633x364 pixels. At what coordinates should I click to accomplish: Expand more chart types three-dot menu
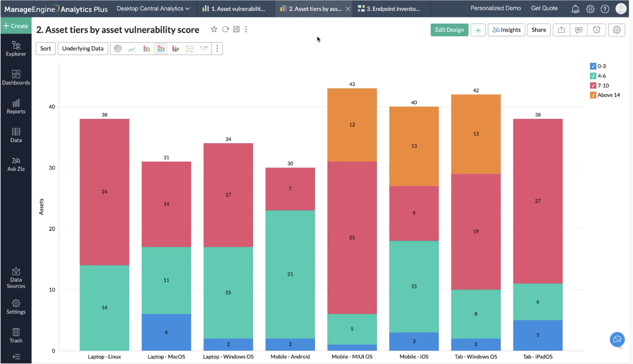click(x=217, y=49)
